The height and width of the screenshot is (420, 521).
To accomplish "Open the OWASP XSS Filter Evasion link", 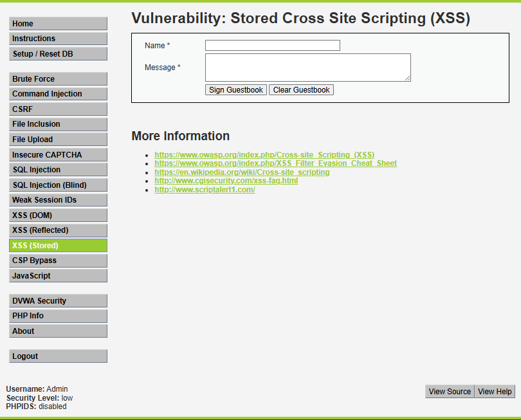I will 275,163.
